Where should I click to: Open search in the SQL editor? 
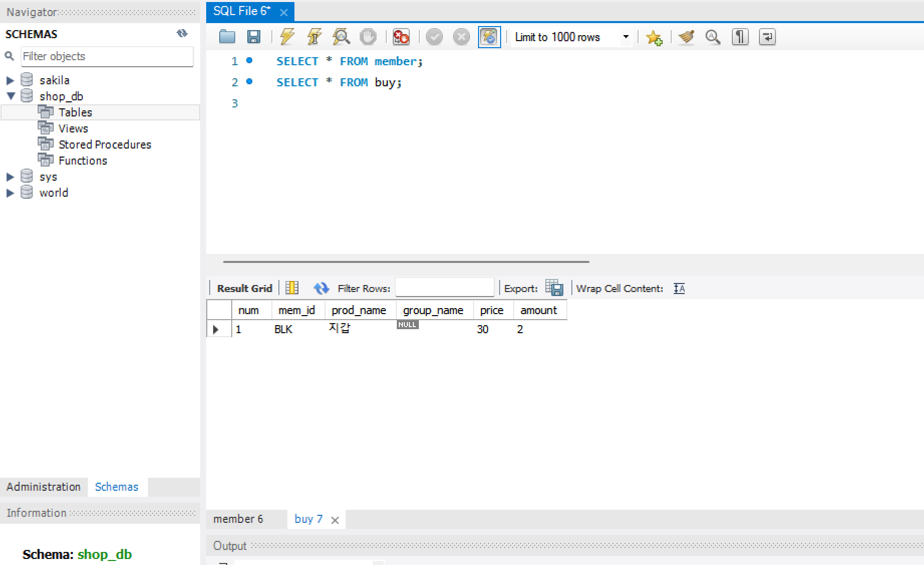[x=712, y=37]
